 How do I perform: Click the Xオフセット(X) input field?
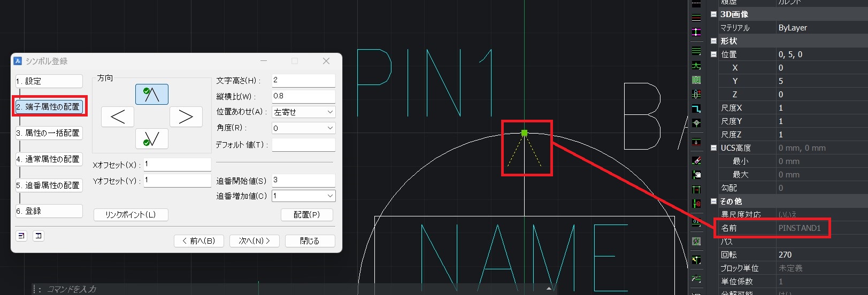[x=177, y=165]
